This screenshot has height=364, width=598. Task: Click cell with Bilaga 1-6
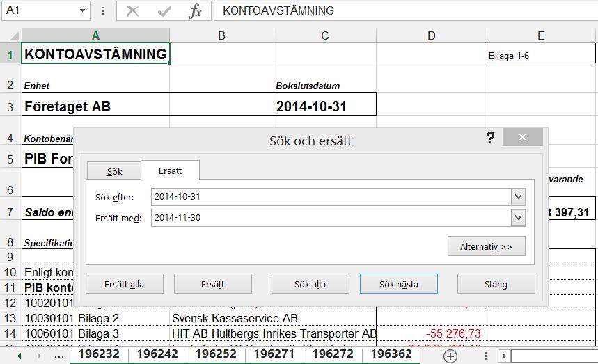541,54
